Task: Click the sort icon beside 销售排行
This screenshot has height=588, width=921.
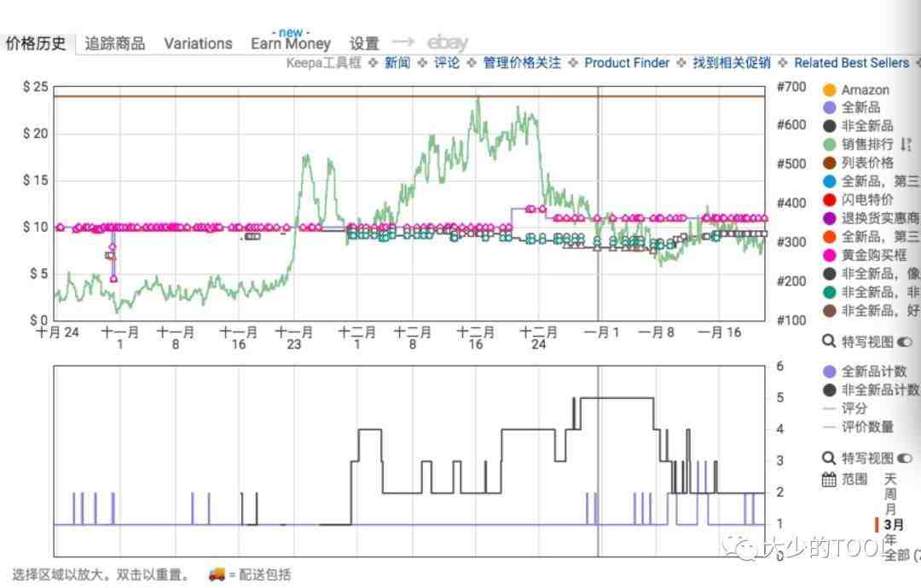Action: pos(907,145)
